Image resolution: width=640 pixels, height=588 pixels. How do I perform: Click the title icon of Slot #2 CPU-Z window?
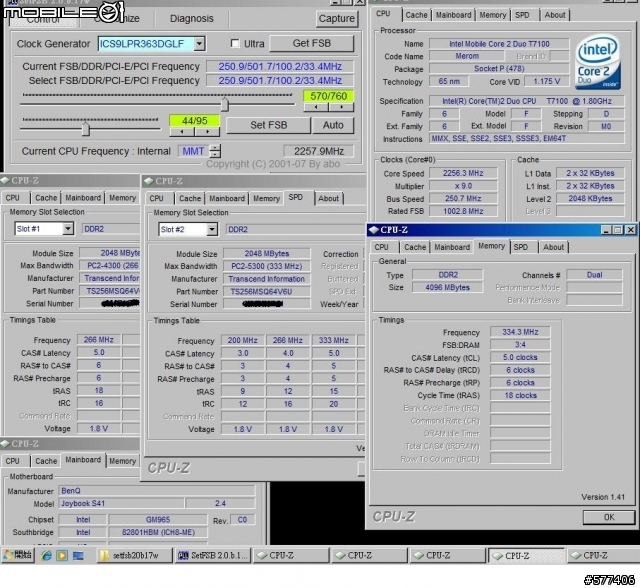(x=149, y=181)
